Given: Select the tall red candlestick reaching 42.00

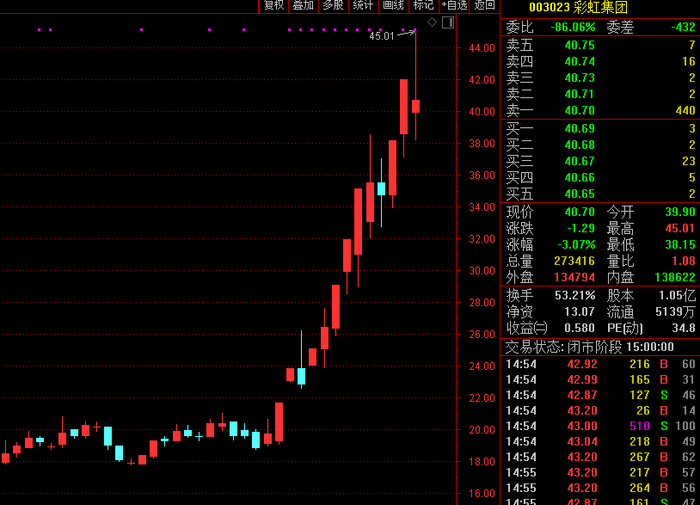Looking at the screenshot, I should pyautogui.click(x=404, y=106).
